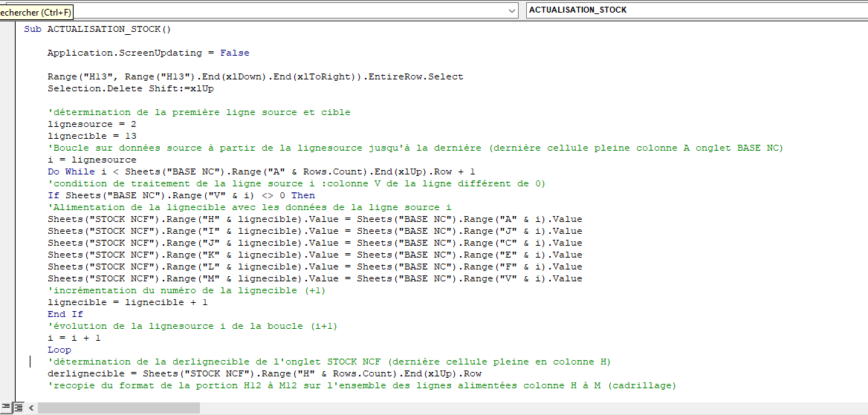
Task: Click the i = lignesource line
Action: [92, 160]
